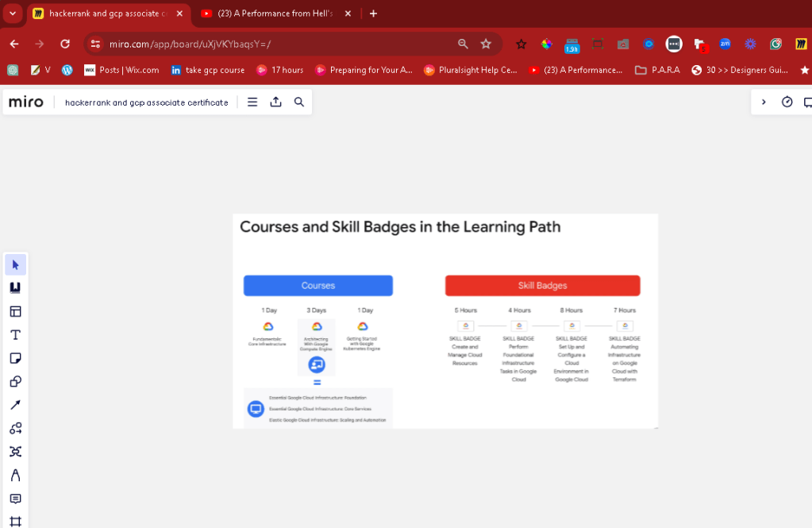Click the 4 Hours label
This screenshot has height=528, width=812.
coord(519,310)
